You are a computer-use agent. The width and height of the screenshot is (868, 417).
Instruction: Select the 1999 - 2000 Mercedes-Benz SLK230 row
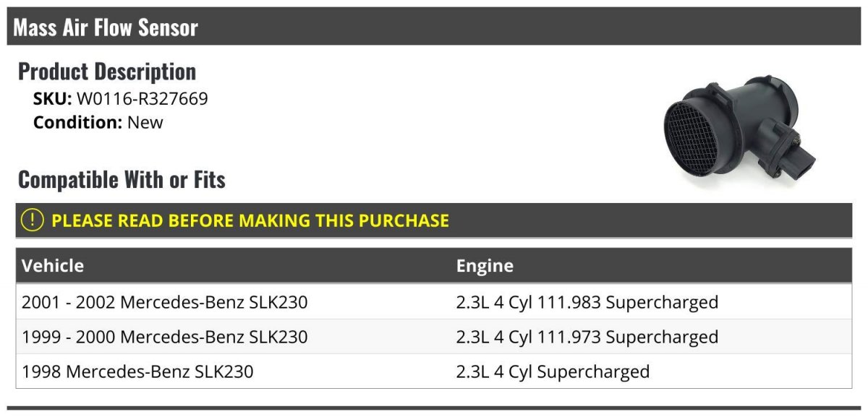pyautogui.click(x=434, y=337)
